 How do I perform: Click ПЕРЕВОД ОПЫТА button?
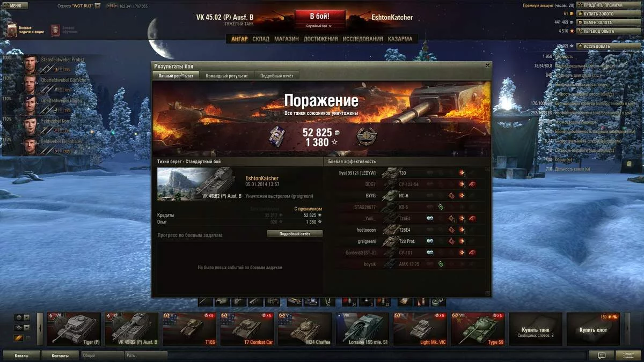(x=609, y=31)
